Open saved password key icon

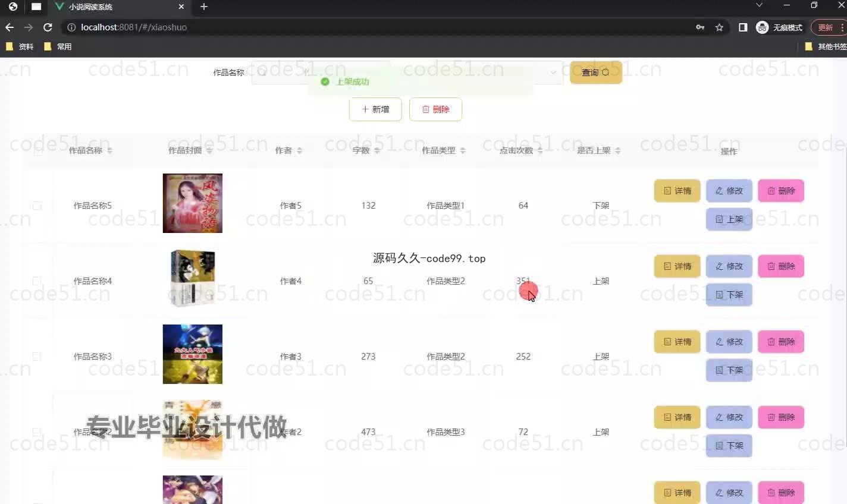(700, 27)
